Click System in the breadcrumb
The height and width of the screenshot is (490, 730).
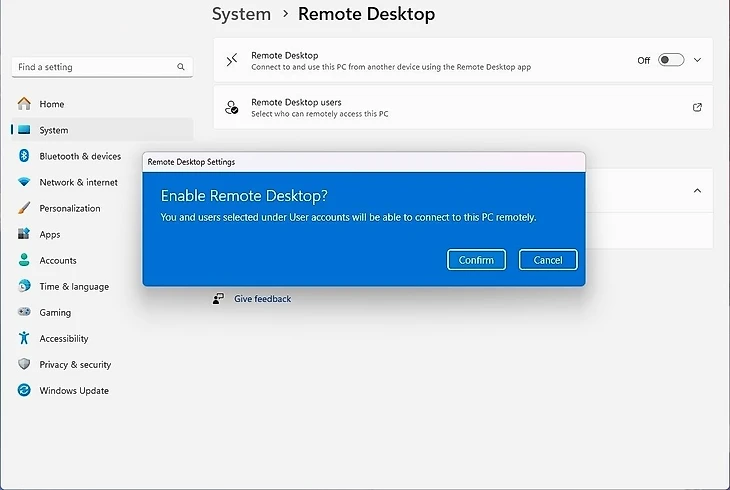[241, 14]
